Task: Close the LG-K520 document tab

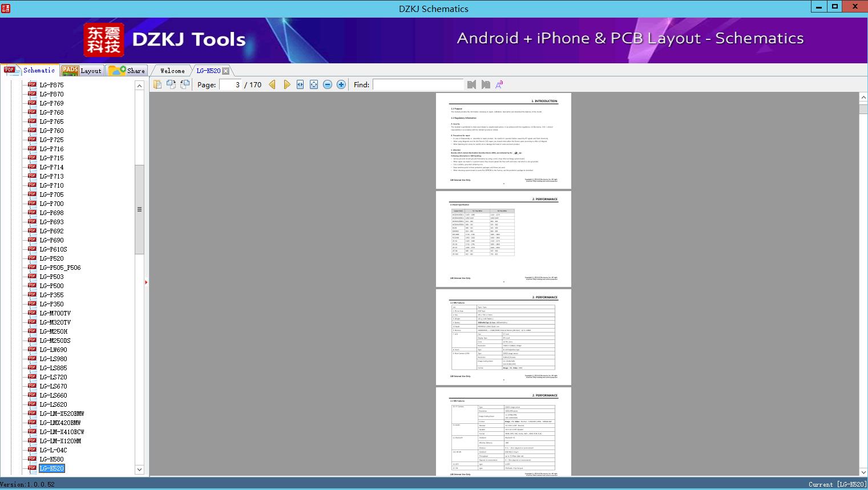Action: 226,71
